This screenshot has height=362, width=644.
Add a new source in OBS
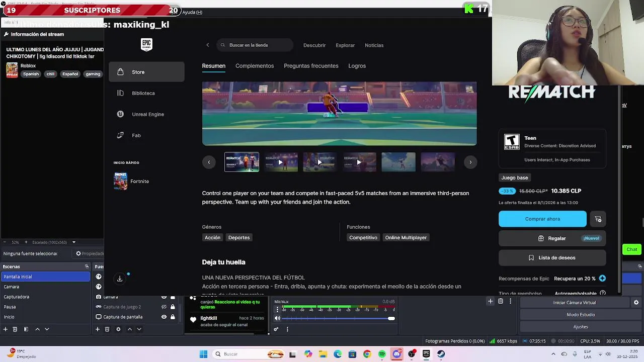(x=98, y=329)
